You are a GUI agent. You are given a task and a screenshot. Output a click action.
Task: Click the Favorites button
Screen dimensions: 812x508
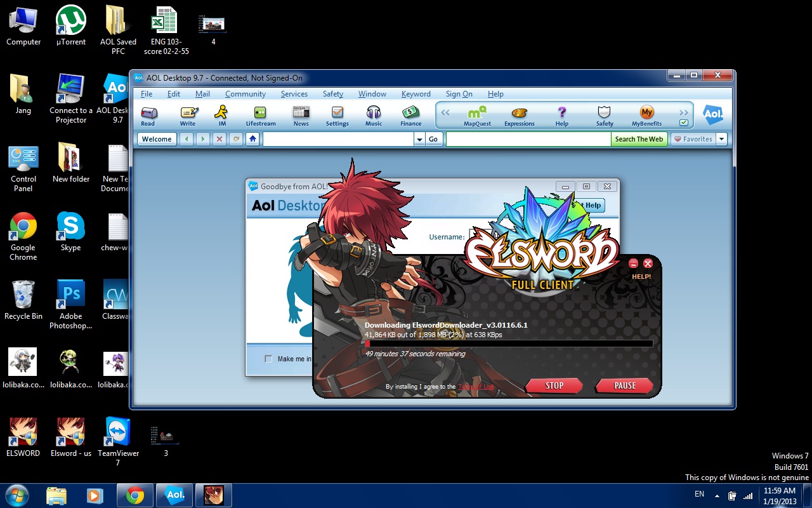click(x=693, y=139)
